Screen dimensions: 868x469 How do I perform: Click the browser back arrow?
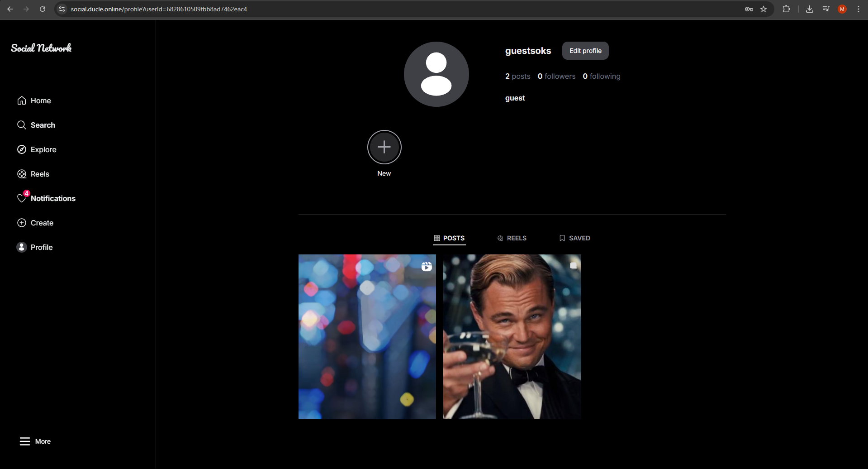coord(10,9)
